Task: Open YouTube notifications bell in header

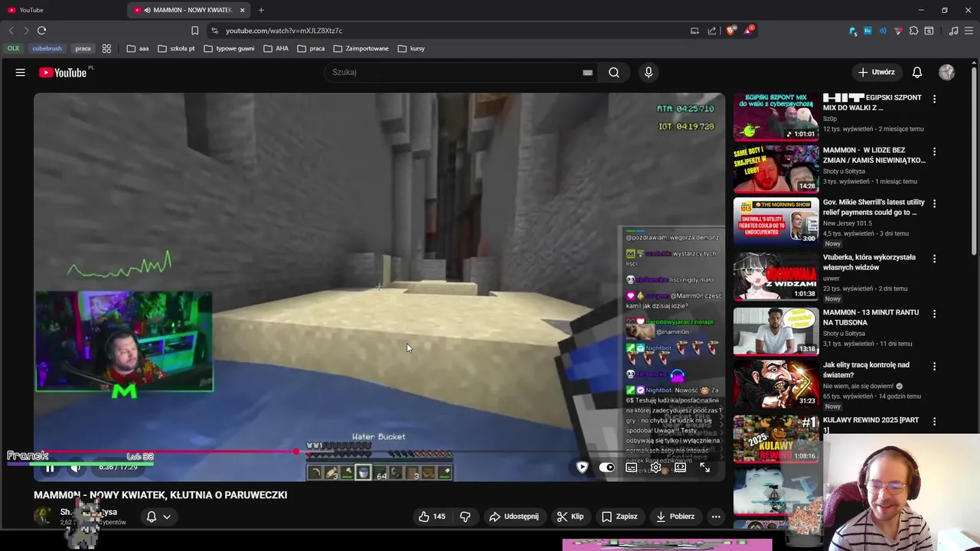Action: click(917, 72)
